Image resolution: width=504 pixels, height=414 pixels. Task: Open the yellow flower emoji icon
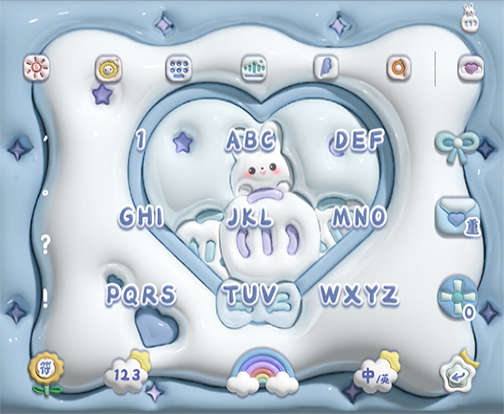[109, 68]
